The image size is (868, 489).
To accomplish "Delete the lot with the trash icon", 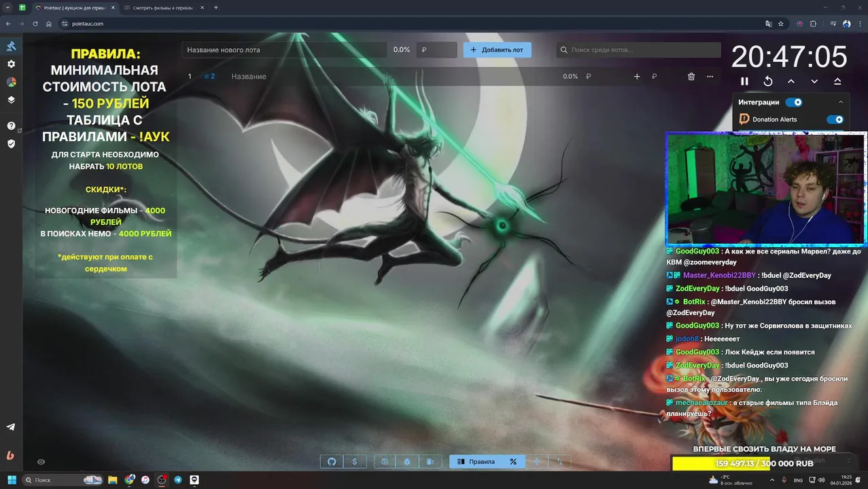I will (691, 77).
